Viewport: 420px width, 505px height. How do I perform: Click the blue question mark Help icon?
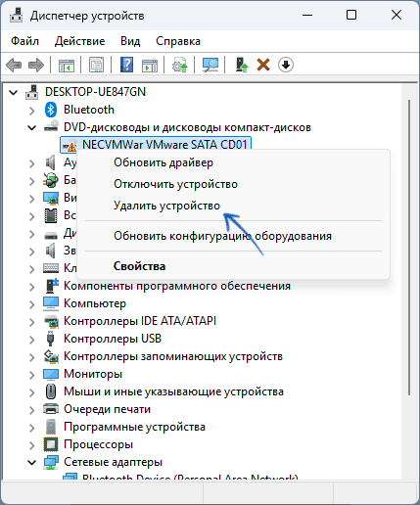[x=126, y=65]
